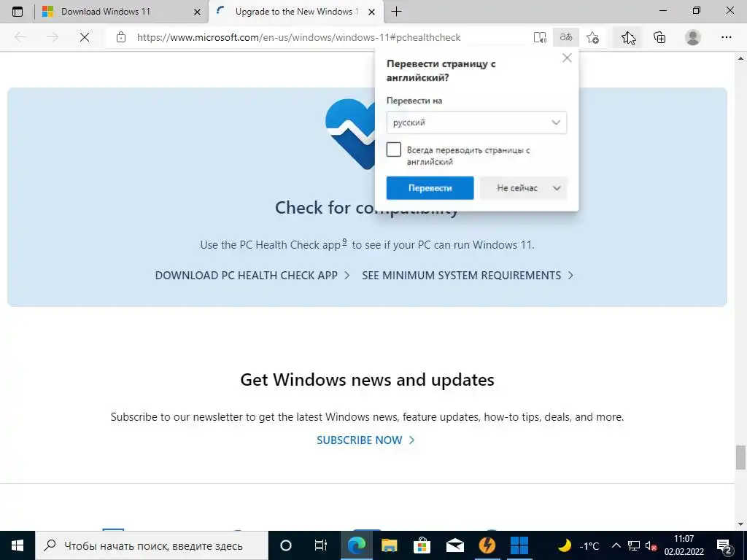The width and height of the screenshot is (747, 560).
Task: Open the Favorites list icon
Action: (628, 37)
